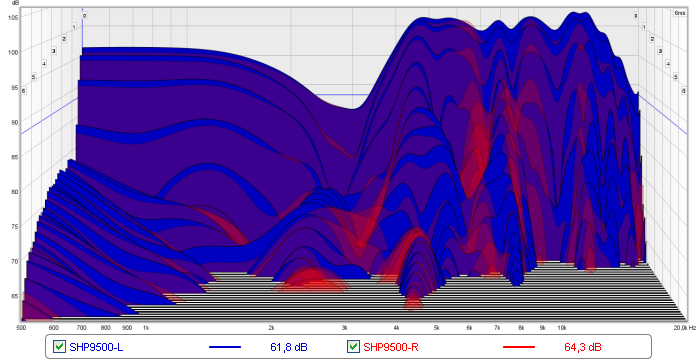Click the red SHP9500-R line color sample
The width and height of the screenshot is (697, 360).
(x=519, y=347)
